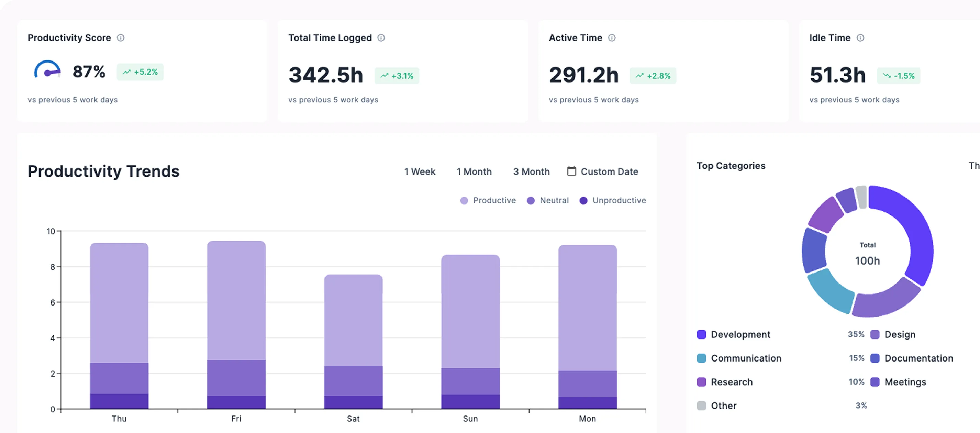
Task: Click the +2.8% trend badge
Action: (x=653, y=76)
